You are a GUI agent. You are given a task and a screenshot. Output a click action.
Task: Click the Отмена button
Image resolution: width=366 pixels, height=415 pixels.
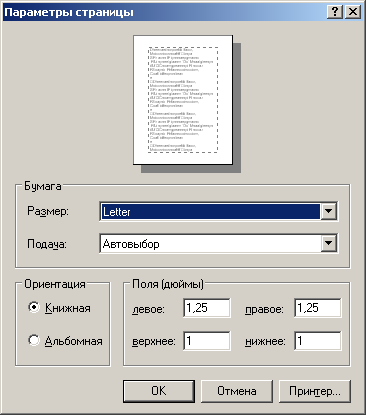(237, 391)
